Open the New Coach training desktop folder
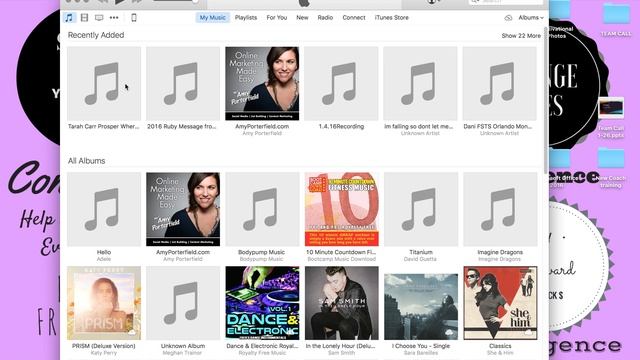 click(611, 168)
